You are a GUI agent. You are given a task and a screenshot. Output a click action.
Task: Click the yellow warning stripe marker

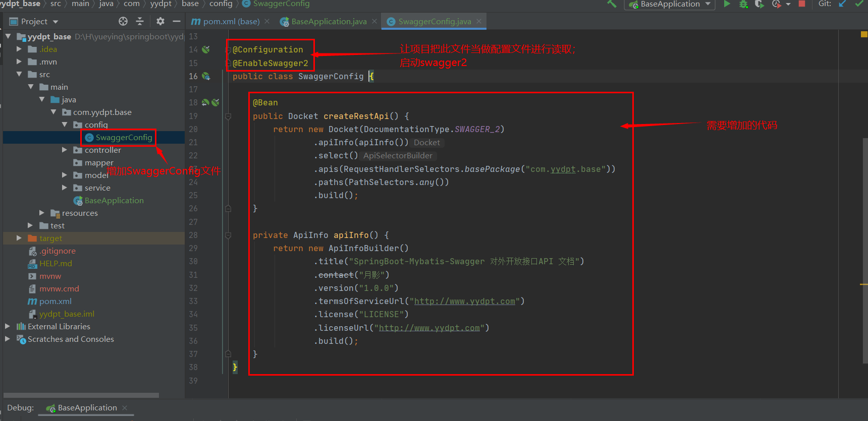pos(863,285)
